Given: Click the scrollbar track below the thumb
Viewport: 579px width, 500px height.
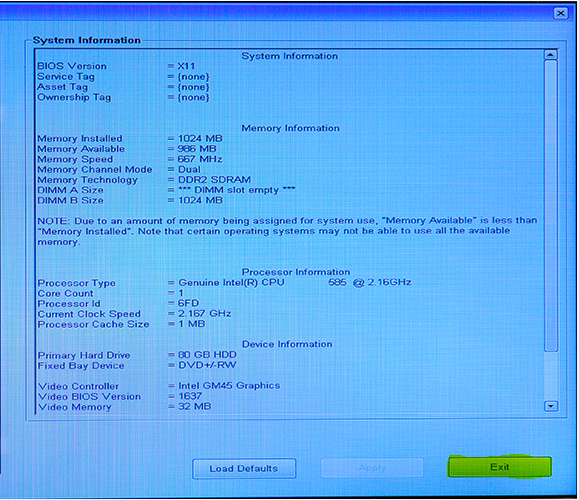Looking at the screenshot, I should click(x=551, y=376).
